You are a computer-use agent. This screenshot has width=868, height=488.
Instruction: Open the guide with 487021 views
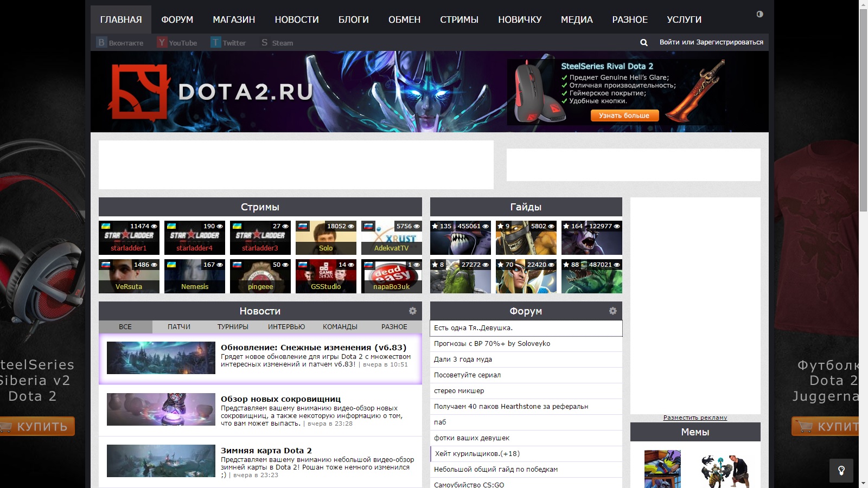[x=592, y=276]
